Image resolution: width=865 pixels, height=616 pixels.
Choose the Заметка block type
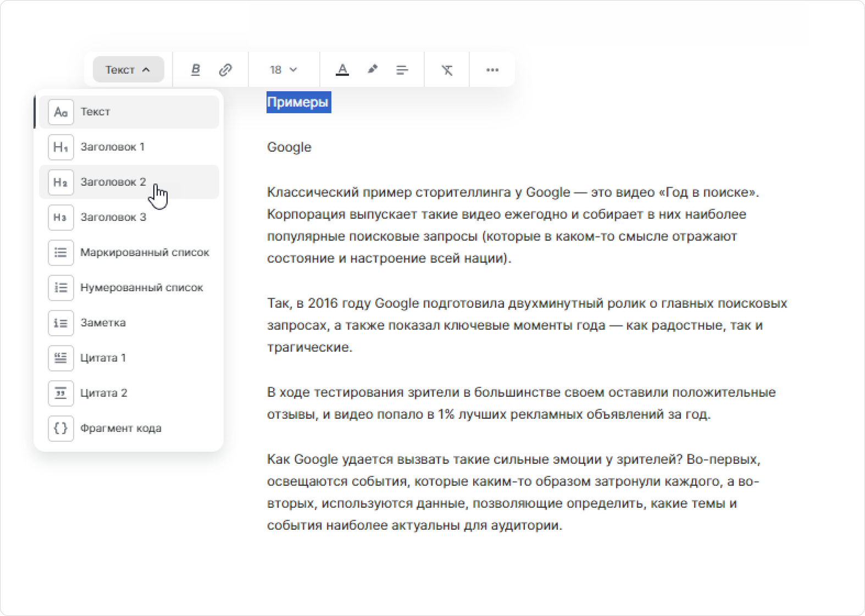(x=129, y=323)
